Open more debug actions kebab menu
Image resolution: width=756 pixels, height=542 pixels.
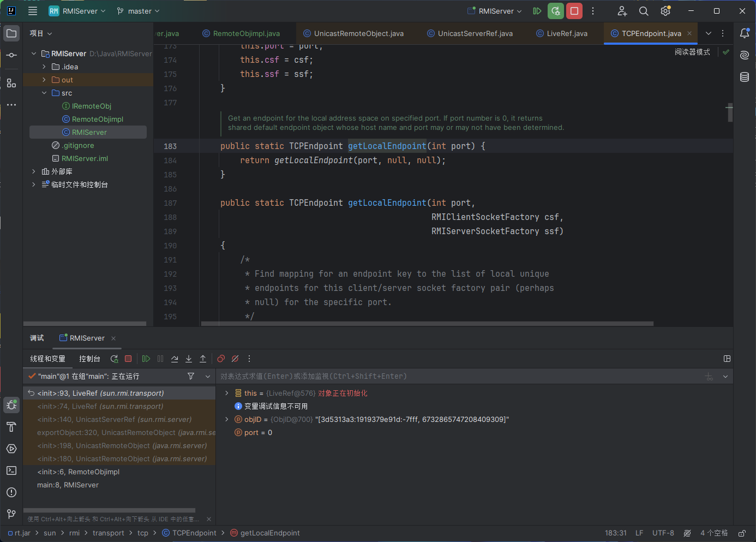click(x=249, y=359)
